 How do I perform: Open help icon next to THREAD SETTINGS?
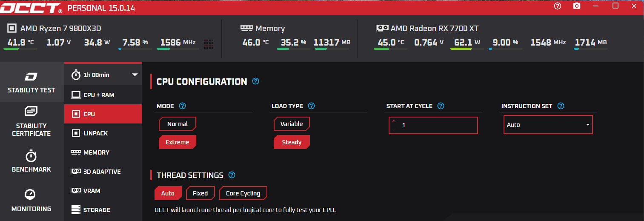pos(232,175)
